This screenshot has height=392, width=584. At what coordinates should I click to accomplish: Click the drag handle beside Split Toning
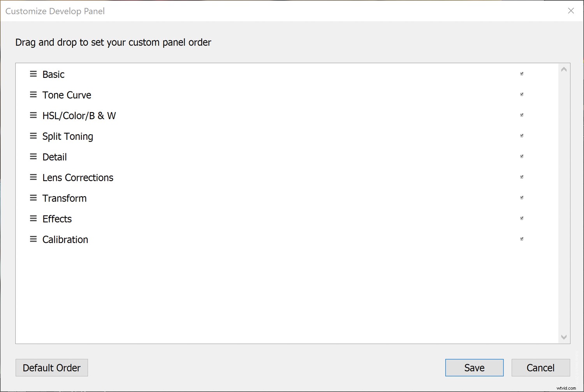click(x=33, y=136)
